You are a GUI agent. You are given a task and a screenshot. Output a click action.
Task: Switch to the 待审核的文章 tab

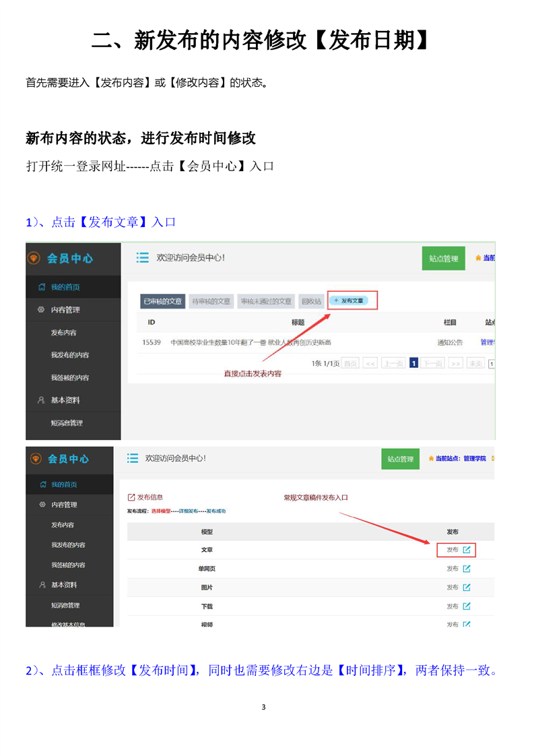(x=211, y=301)
